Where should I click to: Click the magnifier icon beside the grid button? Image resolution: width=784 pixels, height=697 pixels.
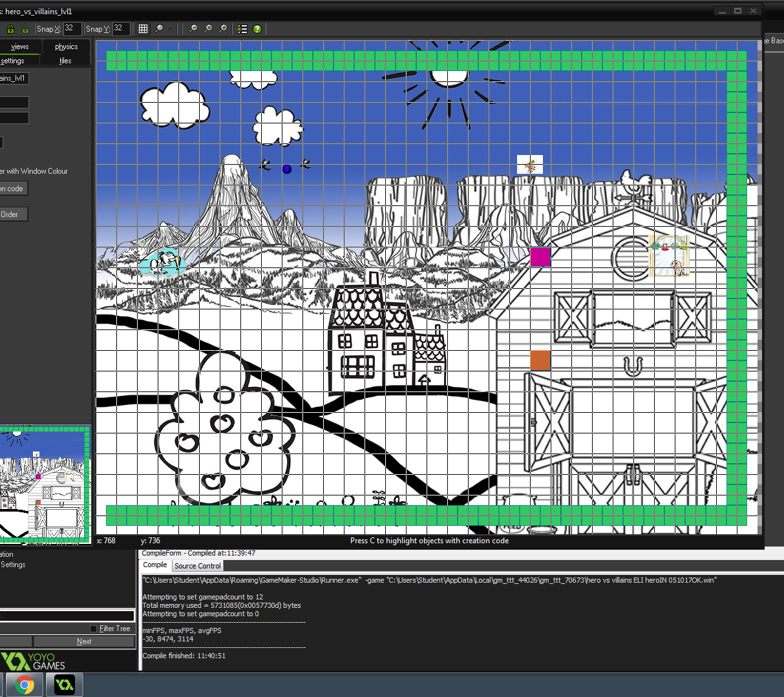click(x=159, y=29)
